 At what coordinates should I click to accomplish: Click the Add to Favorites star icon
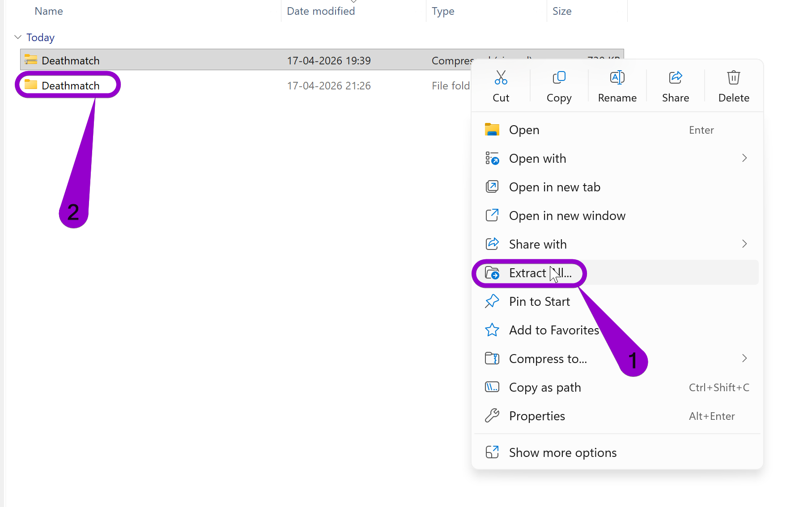pos(492,330)
